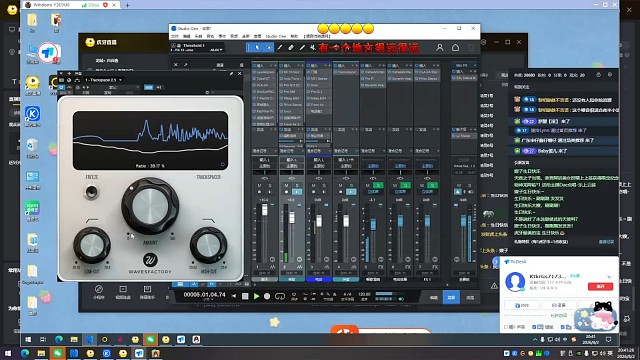Toggle the Loop button in the transport

point(280,296)
